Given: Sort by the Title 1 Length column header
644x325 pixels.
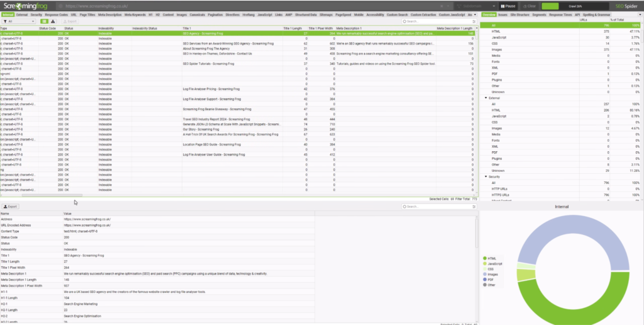Looking at the screenshot, I should (x=296, y=28).
